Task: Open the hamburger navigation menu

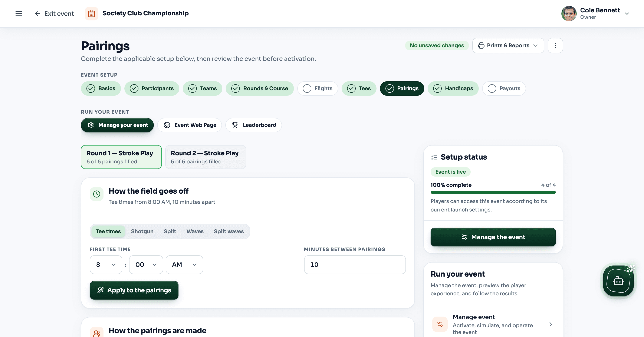Action: (x=19, y=13)
